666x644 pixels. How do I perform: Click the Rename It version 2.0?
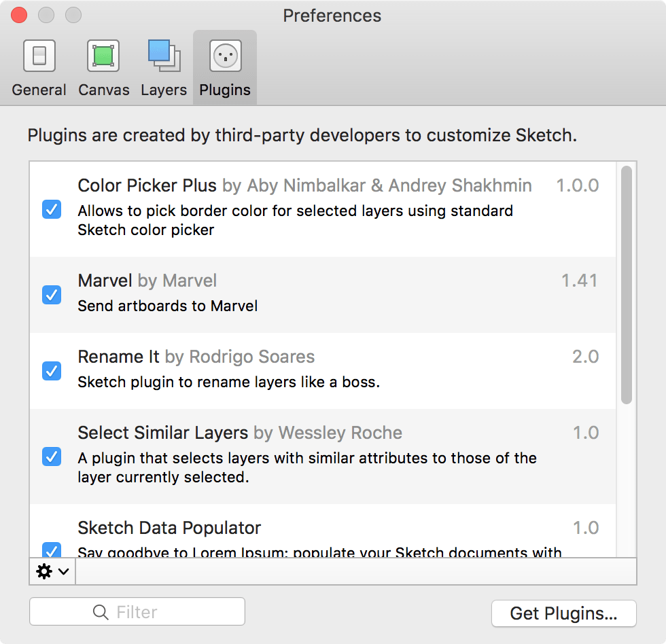[x=585, y=357]
